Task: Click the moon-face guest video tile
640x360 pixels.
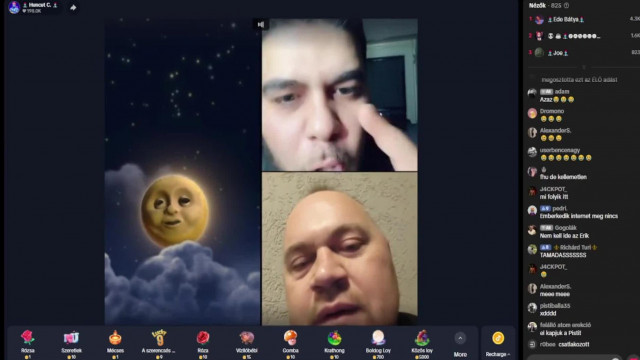Action: [182, 172]
